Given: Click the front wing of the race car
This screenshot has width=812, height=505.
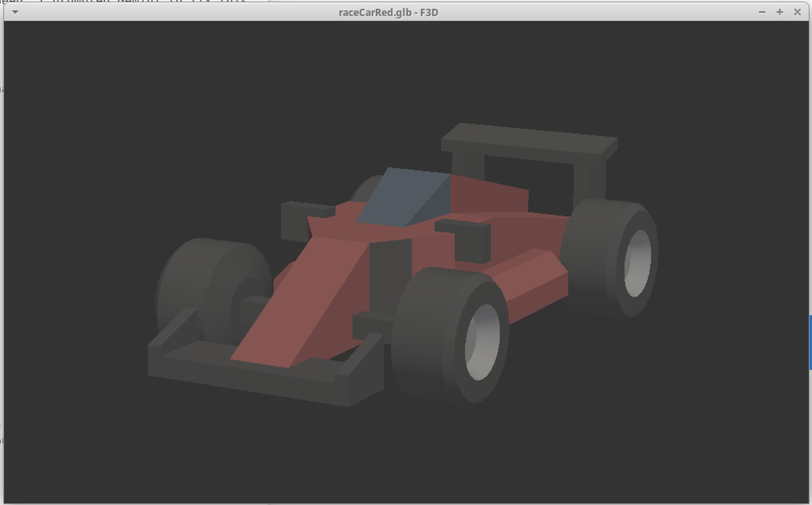Looking at the screenshot, I should tap(238, 373).
